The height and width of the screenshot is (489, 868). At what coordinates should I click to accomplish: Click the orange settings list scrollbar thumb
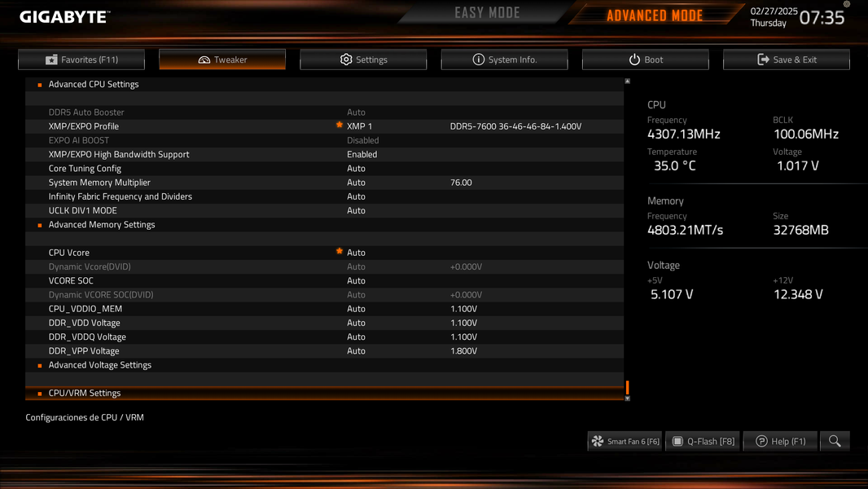pos(627,387)
